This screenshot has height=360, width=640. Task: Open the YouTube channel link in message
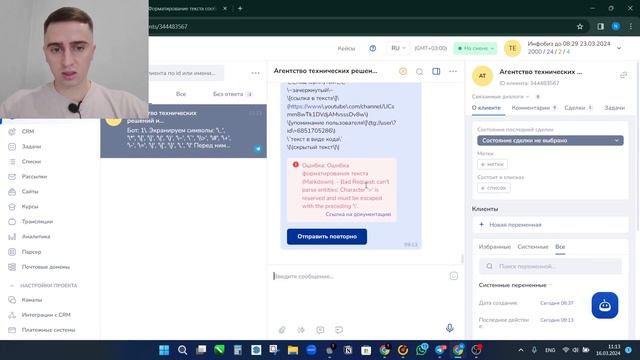tap(340, 110)
